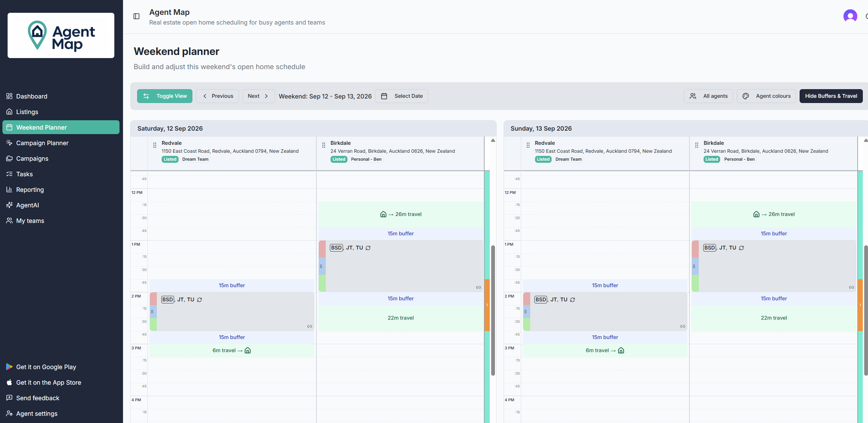This screenshot has height=423, width=868.
Task: Collapse the sidebar panel icon
Action: coord(136,16)
